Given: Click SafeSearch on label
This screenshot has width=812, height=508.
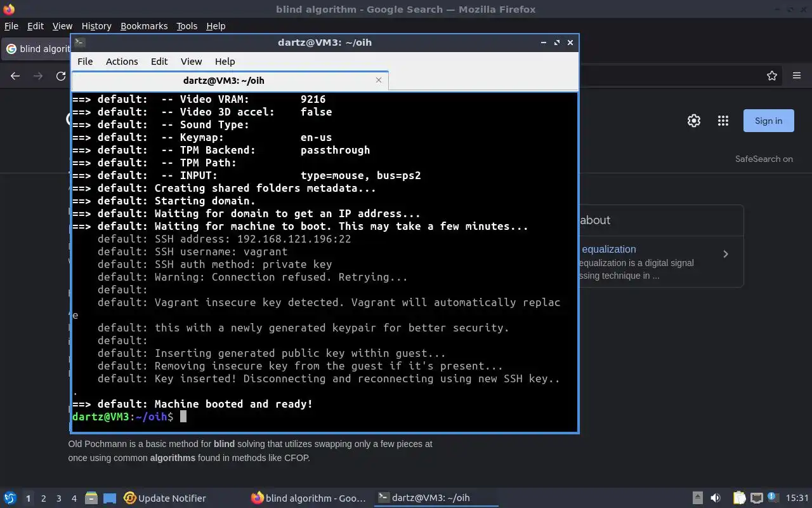Looking at the screenshot, I should point(764,159).
